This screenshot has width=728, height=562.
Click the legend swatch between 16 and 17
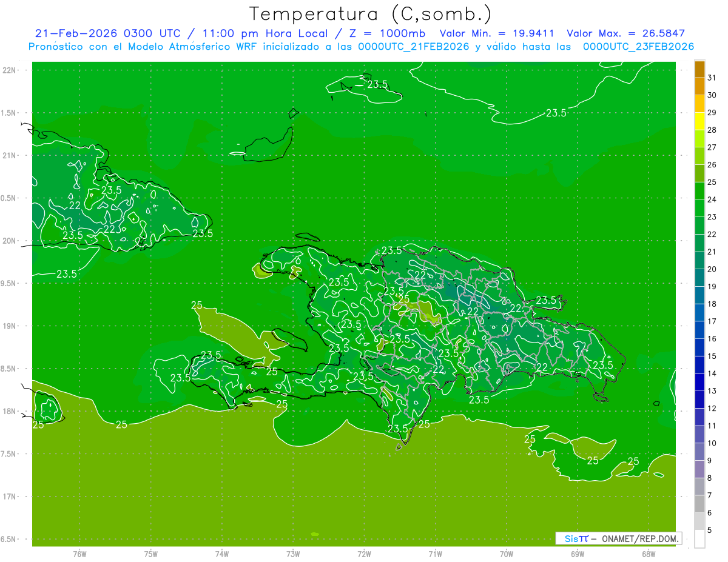click(x=699, y=330)
